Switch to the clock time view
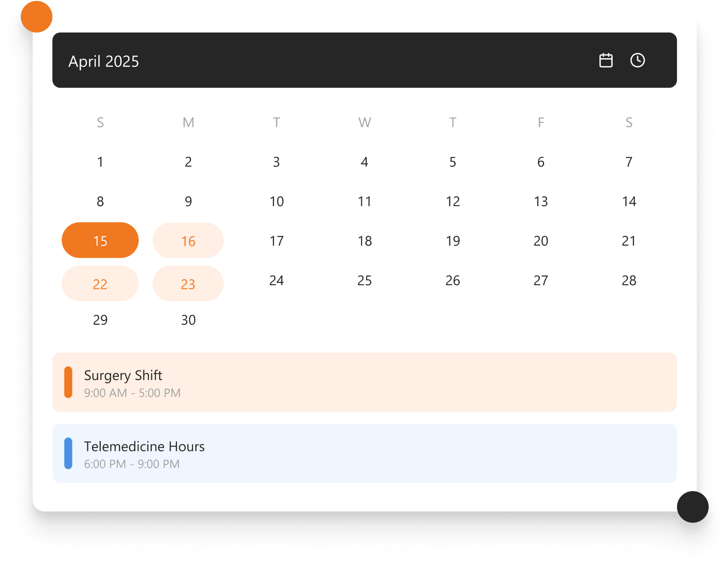 pyautogui.click(x=638, y=61)
